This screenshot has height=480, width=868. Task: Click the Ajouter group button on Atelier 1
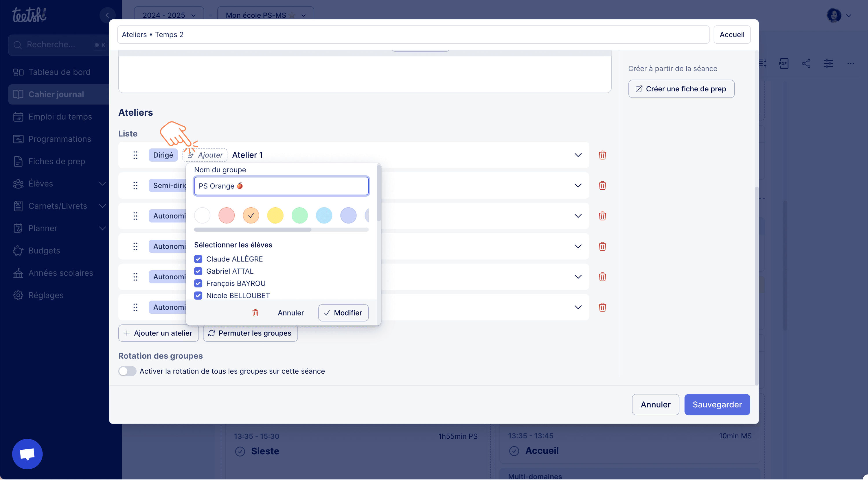(x=205, y=155)
